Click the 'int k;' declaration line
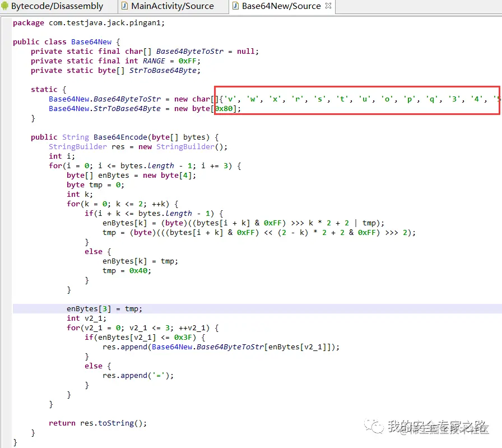Screen dimensions: 502x448 pos(80,195)
